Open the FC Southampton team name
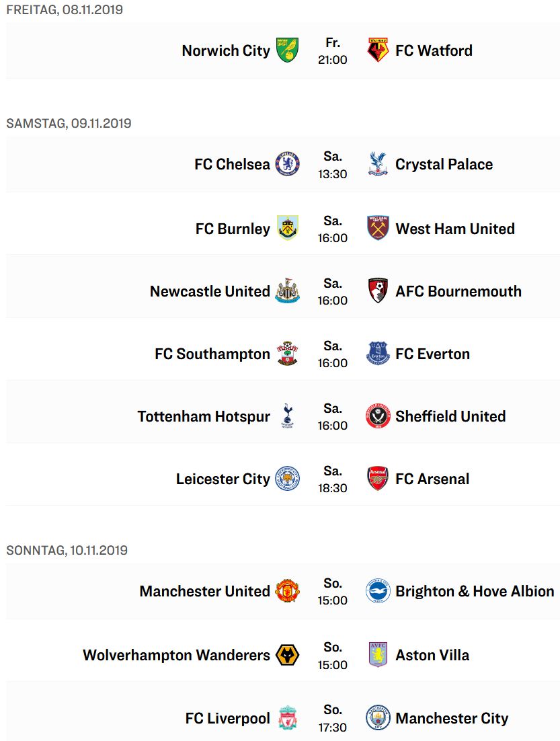Image resolution: width=560 pixels, height=741 pixels. [212, 354]
